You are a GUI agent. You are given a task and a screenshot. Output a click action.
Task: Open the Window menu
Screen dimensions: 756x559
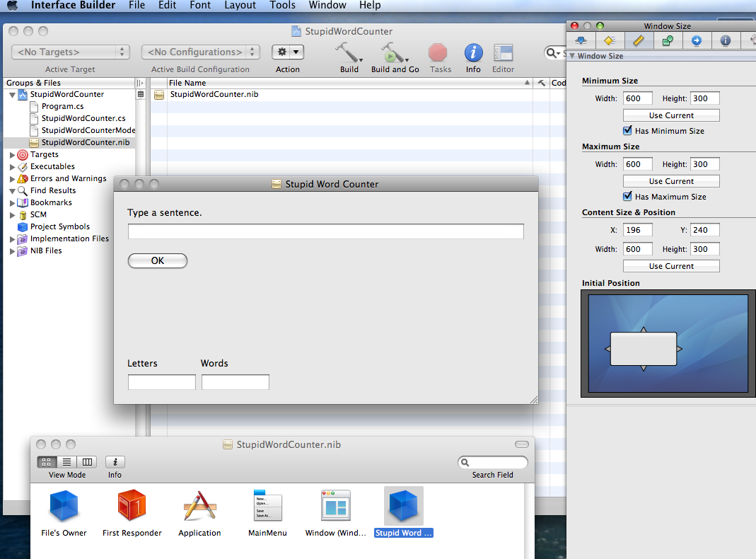(327, 5)
